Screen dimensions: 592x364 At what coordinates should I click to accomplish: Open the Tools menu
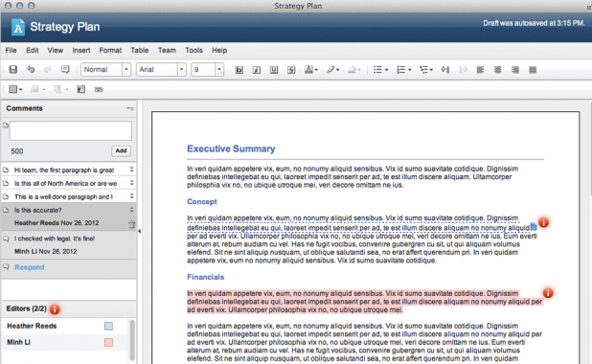(x=194, y=50)
